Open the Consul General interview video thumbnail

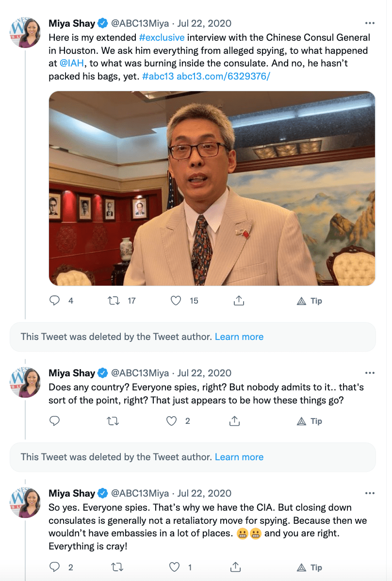click(x=212, y=188)
